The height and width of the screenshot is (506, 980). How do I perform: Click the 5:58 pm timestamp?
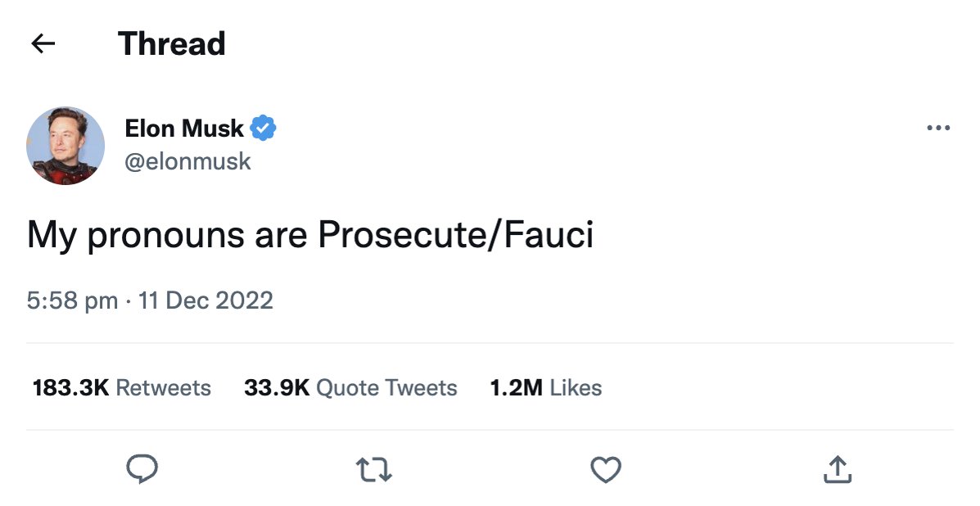click(72, 300)
